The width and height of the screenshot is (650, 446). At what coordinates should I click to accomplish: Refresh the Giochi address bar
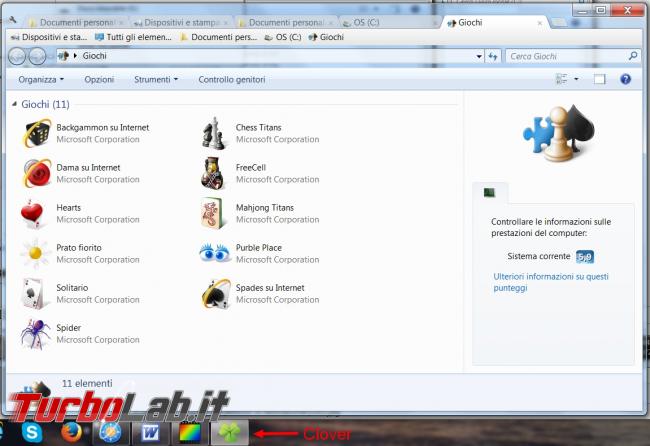pyautogui.click(x=492, y=56)
